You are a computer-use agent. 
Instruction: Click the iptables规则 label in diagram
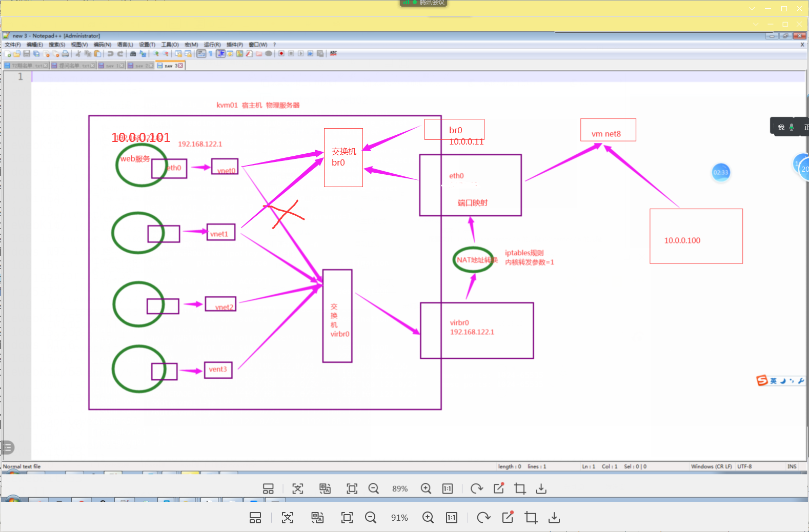pyautogui.click(x=524, y=253)
